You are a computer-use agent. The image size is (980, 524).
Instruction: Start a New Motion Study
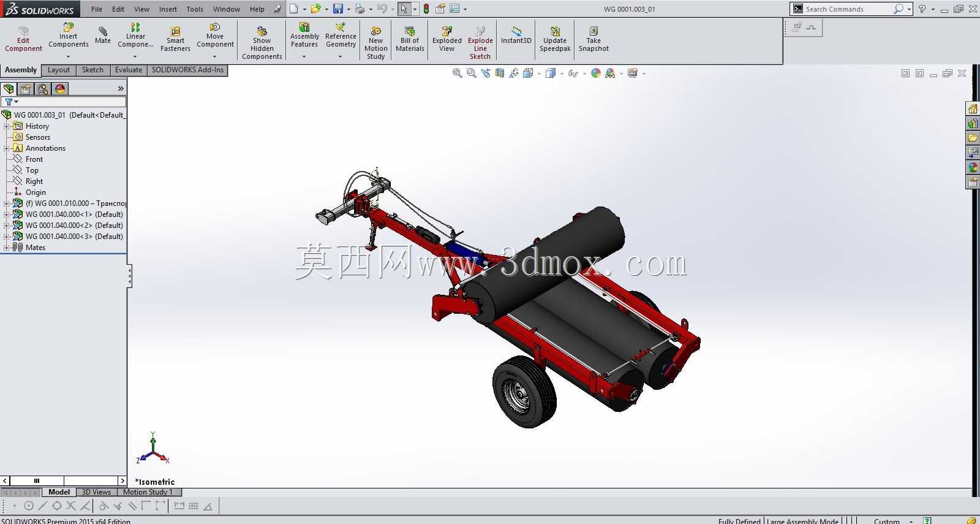tap(375, 43)
